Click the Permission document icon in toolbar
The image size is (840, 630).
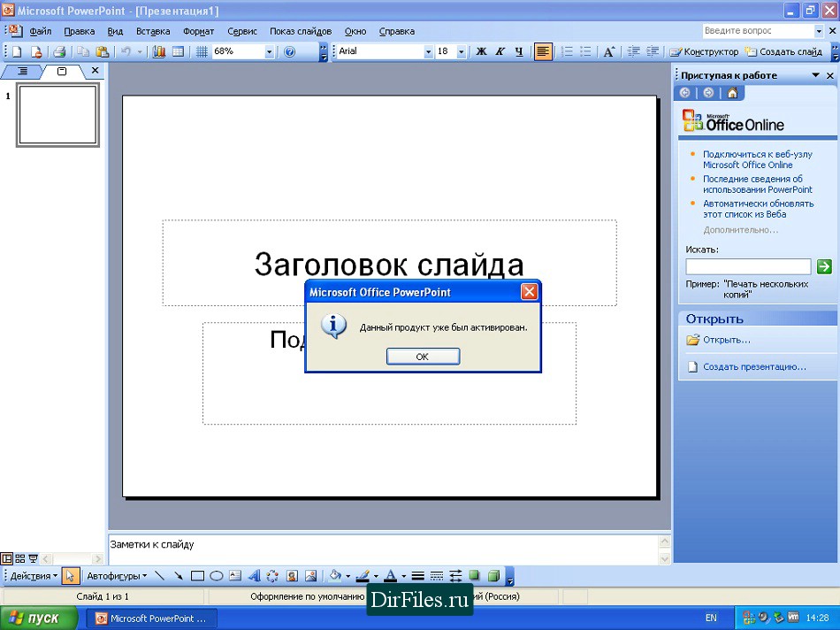(36, 52)
